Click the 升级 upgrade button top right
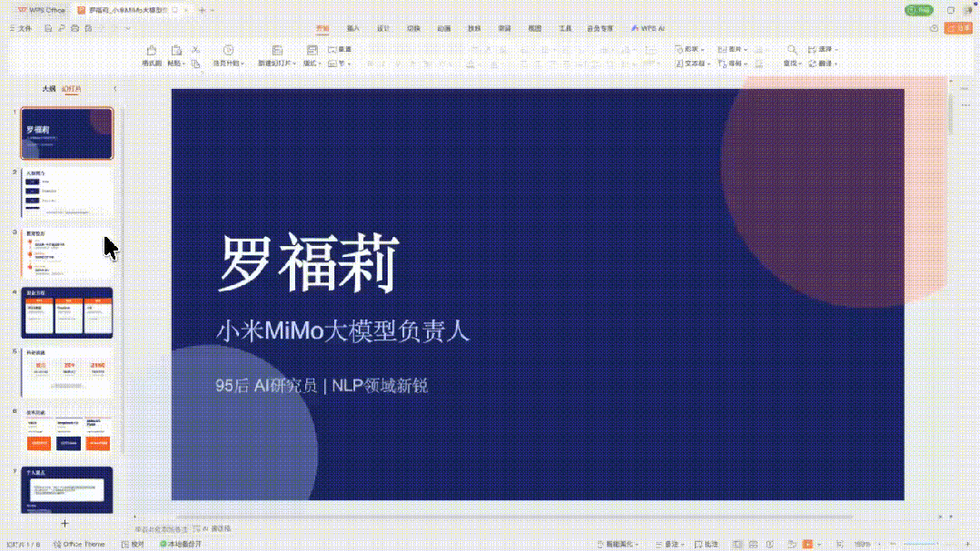 click(x=959, y=28)
